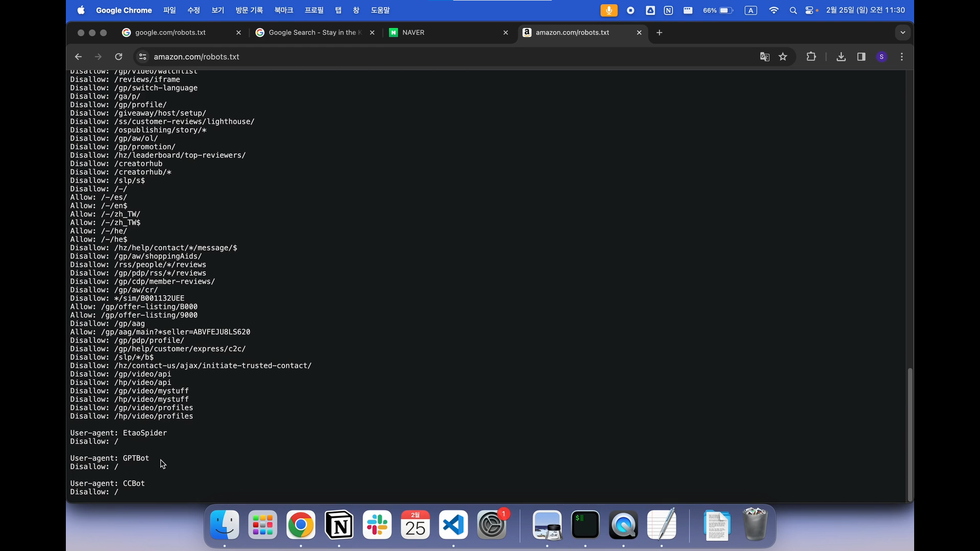Switch to google.com/robots.txt tab
Image resolution: width=980 pixels, height=551 pixels.
[x=170, y=33]
